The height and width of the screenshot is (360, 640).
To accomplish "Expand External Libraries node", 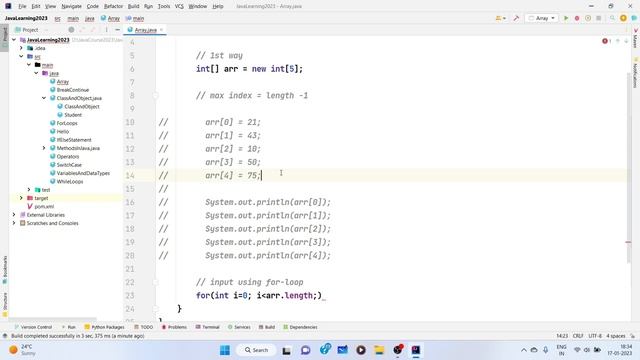I will pos(14,215).
